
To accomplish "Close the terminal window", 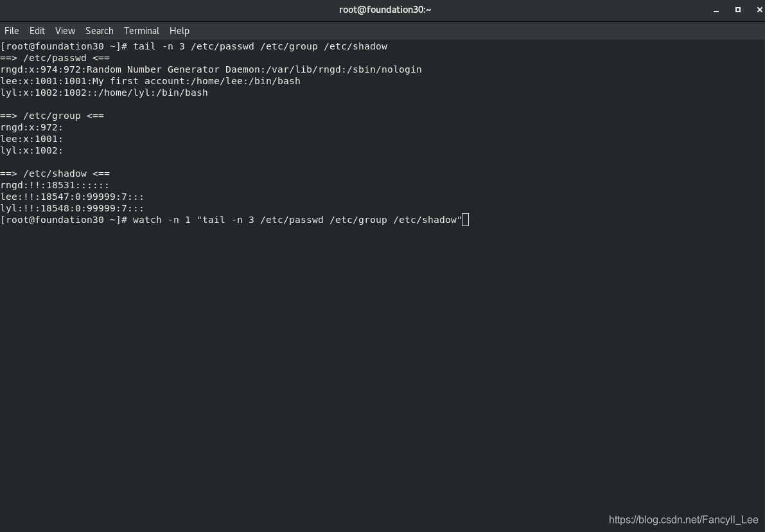I will click(759, 10).
